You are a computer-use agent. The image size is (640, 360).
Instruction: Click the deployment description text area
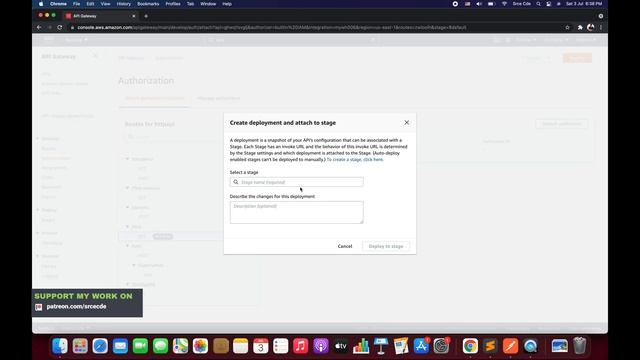click(296, 212)
